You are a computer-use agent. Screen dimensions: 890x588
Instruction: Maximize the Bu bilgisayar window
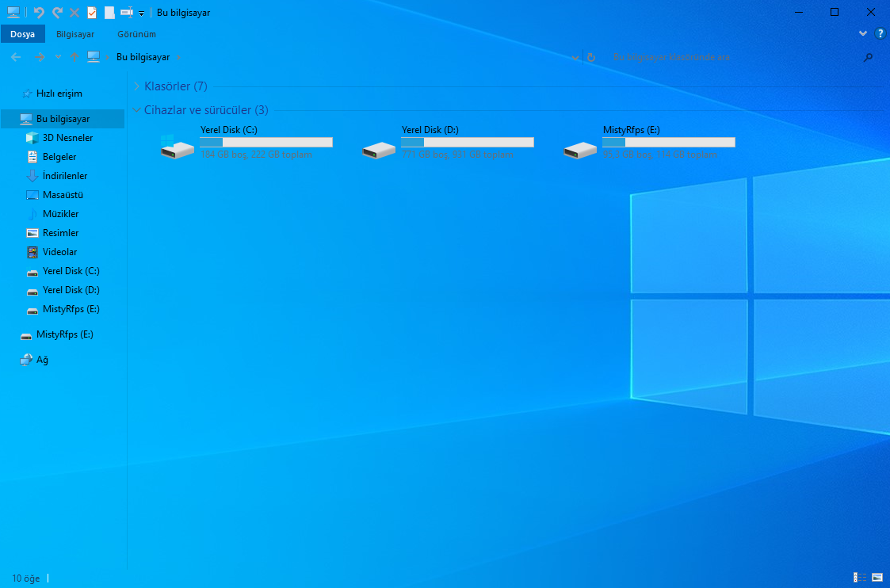[x=835, y=12]
